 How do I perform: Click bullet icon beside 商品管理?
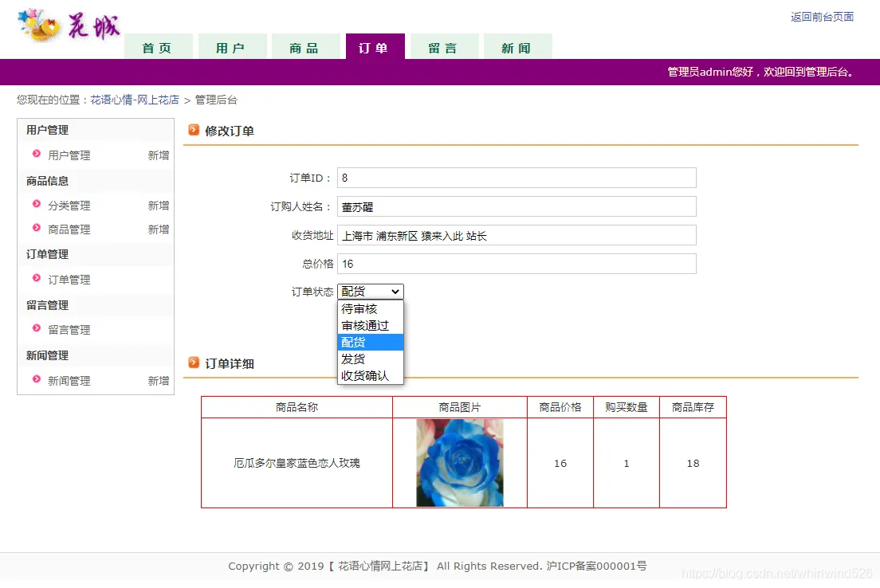click(x=37, y=228)
